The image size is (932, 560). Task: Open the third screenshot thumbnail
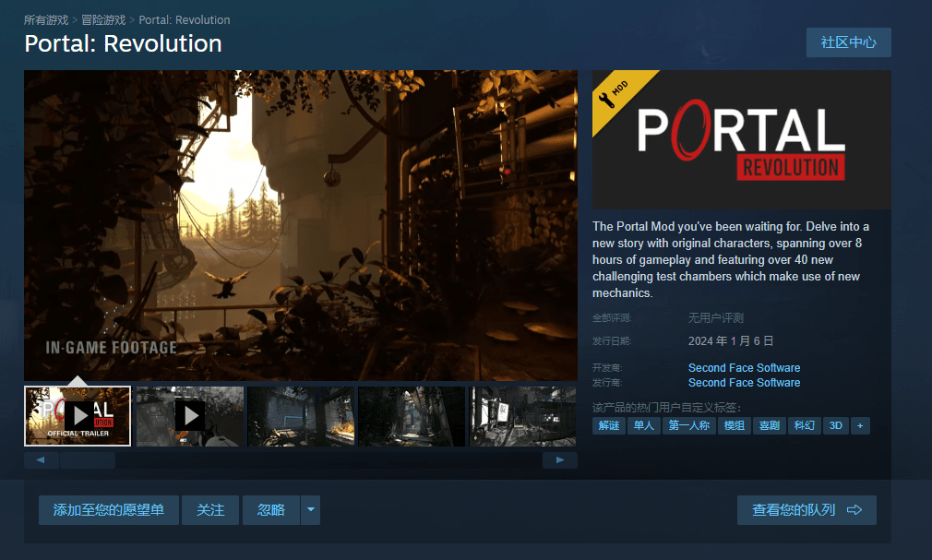pyautogui.click(x=301, y=415)
